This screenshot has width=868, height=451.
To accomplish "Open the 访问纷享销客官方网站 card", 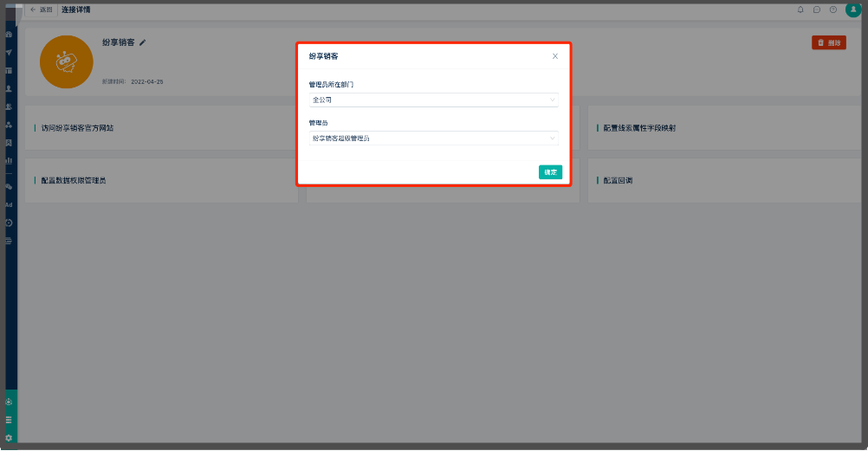I will pos(161,128).
